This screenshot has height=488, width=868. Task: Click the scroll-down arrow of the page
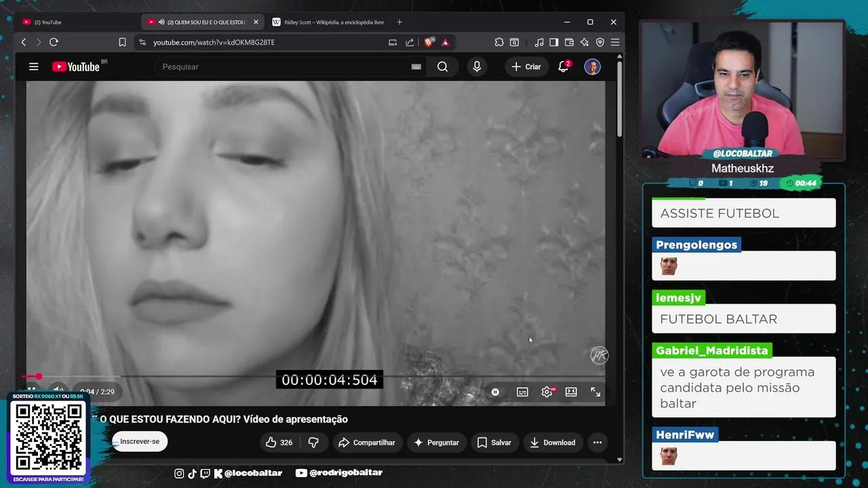[x=619, y=460]
